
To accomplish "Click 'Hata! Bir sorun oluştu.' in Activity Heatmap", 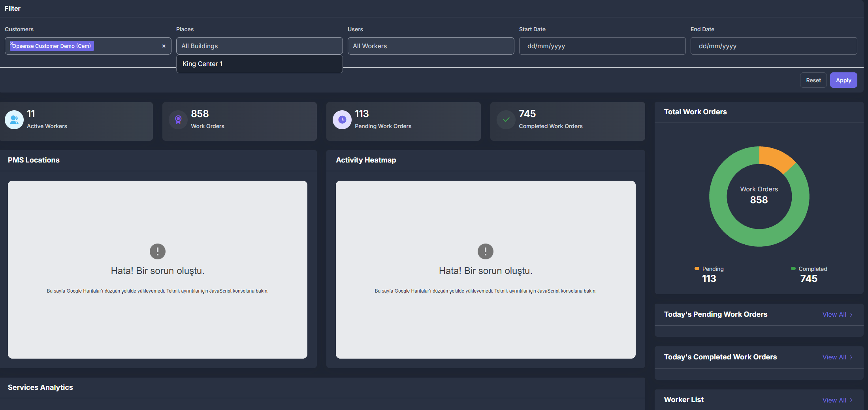I will 486,271.
